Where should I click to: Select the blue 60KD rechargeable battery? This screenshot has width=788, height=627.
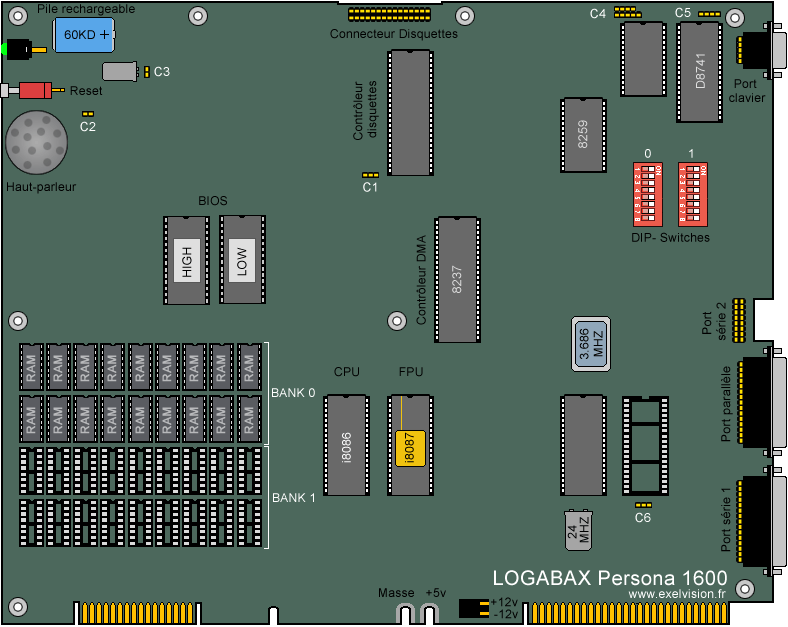85,34
